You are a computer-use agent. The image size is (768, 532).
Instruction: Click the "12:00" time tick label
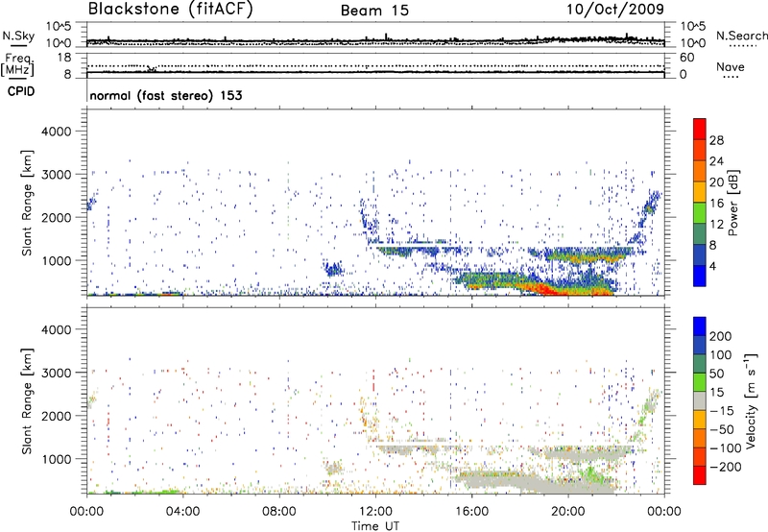coord(375,512)
